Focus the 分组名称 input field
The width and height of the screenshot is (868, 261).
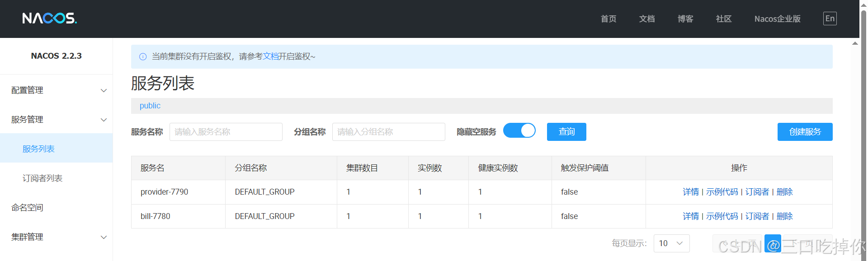point(389,132)
